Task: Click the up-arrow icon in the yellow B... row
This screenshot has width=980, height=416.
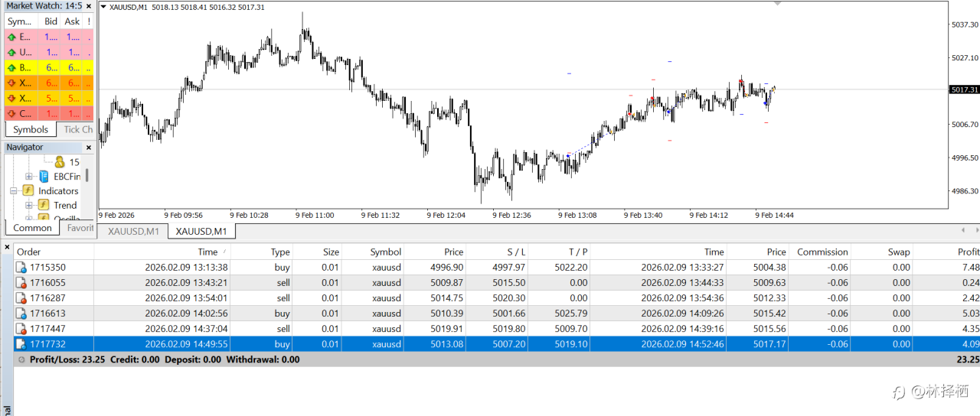Action: coord(11,67)
